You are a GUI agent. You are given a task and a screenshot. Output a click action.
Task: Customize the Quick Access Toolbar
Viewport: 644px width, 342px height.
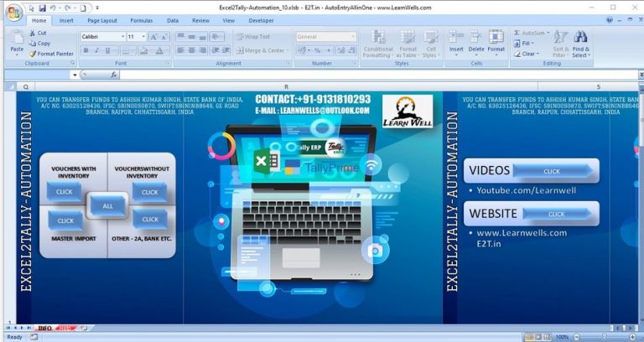click(97, 8)
